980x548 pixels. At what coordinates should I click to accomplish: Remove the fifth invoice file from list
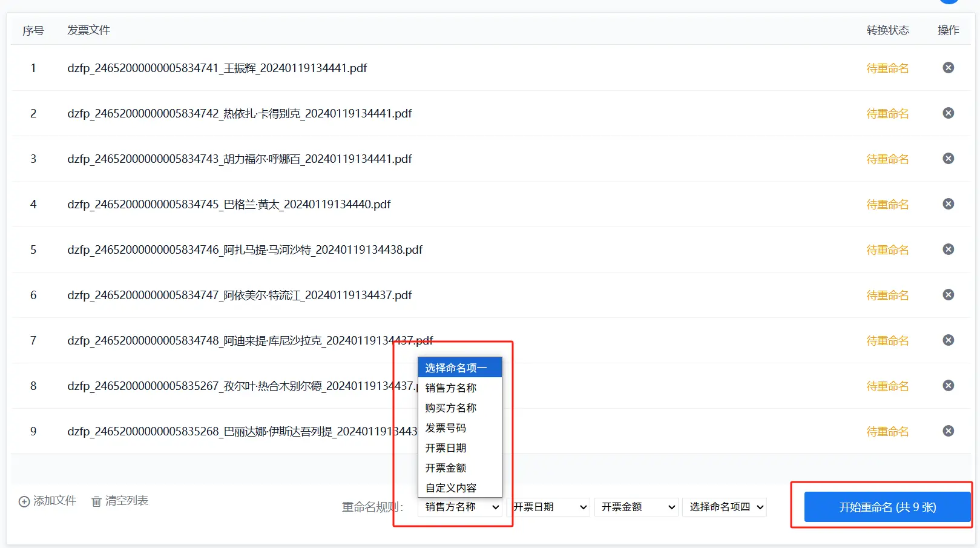coord(948,249)
